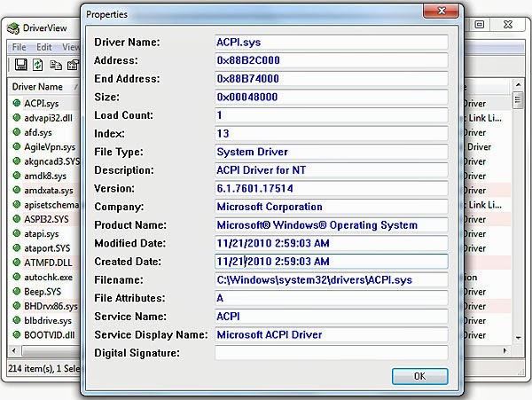Image resolution: width=532 pixels, height=400 pixels.
Task: Click the Index field showing 13
Action: pyautogui.click(x=331, y=134)
